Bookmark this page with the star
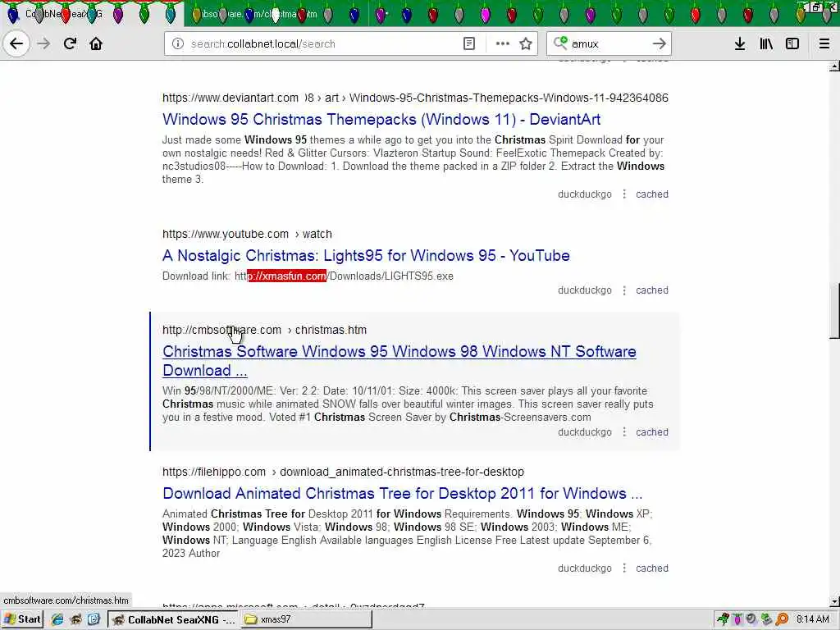Image resolution: width=840 pixels, height=630 pixels. (x=526, y=43)
